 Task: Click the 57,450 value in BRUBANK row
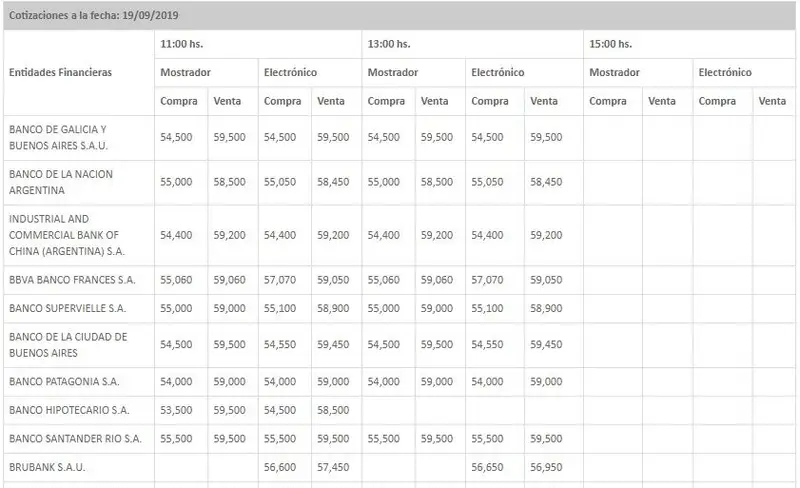pyautogui.click(x=333, y=466)
